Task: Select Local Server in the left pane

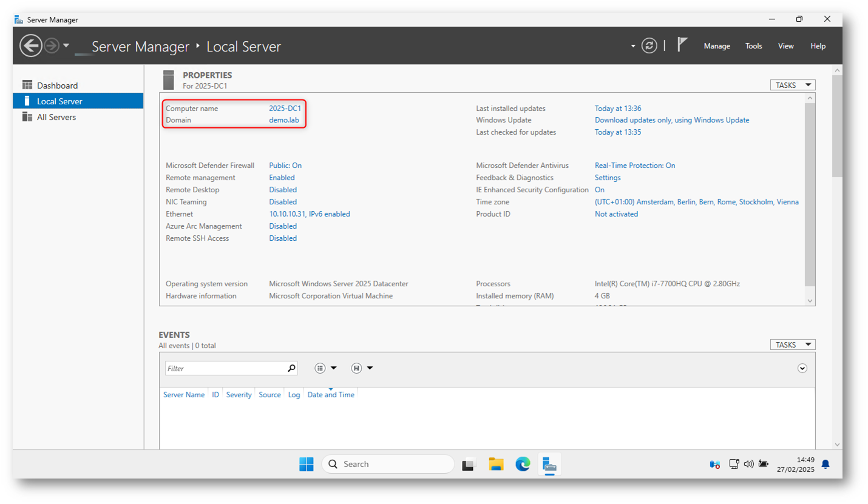Action: click(78, 101)
